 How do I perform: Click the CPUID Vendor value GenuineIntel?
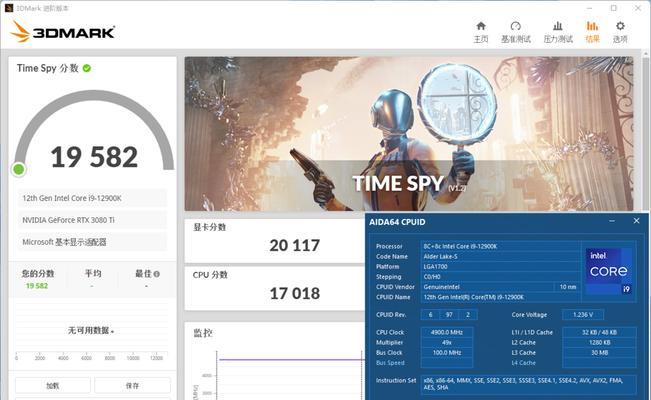pos(487,287)
